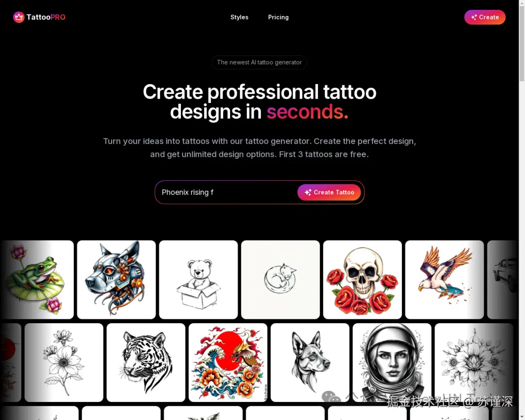
Task: Click 'The newest AI tattoo generator' badge
Action: [259, 62]
